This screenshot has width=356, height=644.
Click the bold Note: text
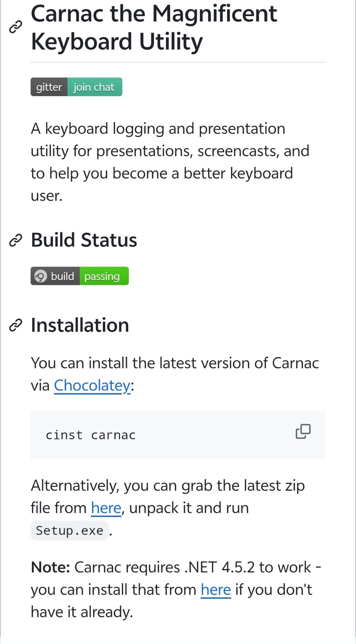pos(50,568)
